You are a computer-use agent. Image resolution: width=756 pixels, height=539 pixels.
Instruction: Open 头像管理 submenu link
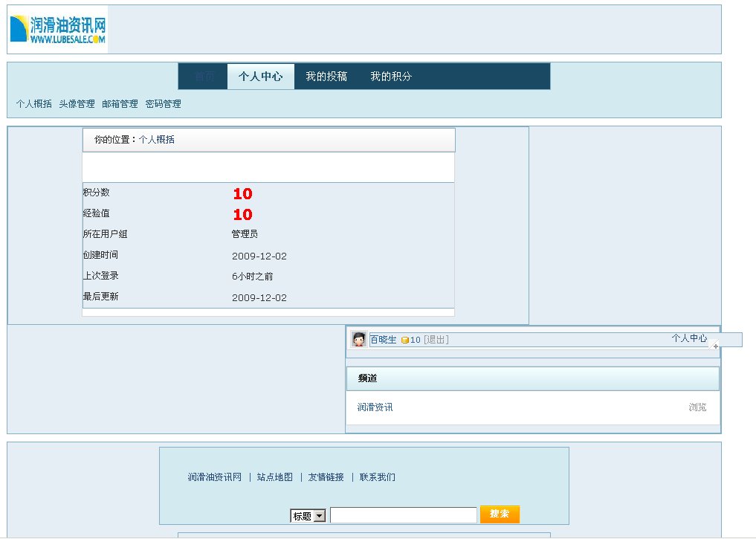(77, 103)
